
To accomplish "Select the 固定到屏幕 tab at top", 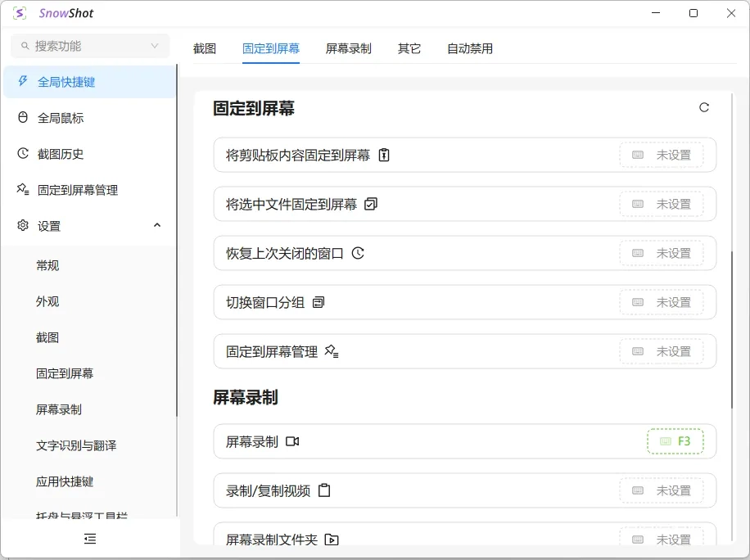I will coord(271,48).
